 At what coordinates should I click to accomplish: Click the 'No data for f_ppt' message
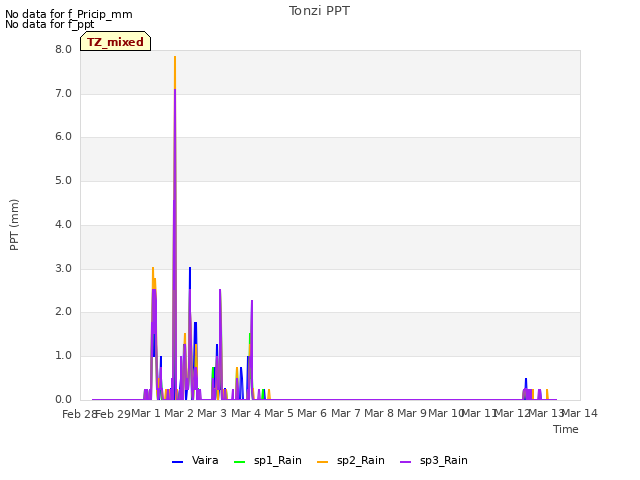pos(50,24)
